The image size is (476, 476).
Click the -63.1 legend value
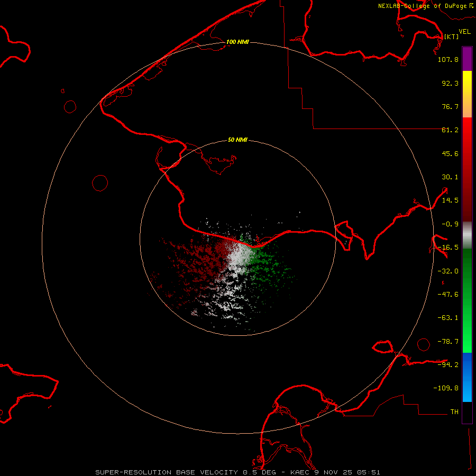(448, 318)
